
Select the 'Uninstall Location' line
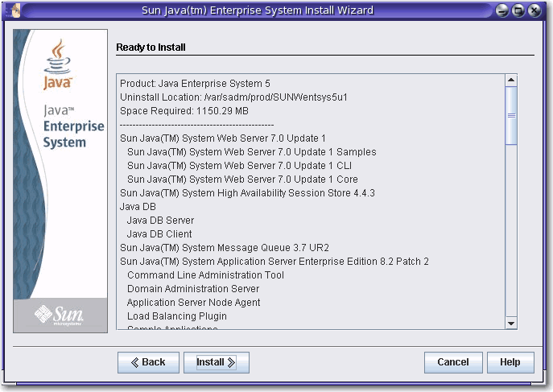(x=233, y=97)
